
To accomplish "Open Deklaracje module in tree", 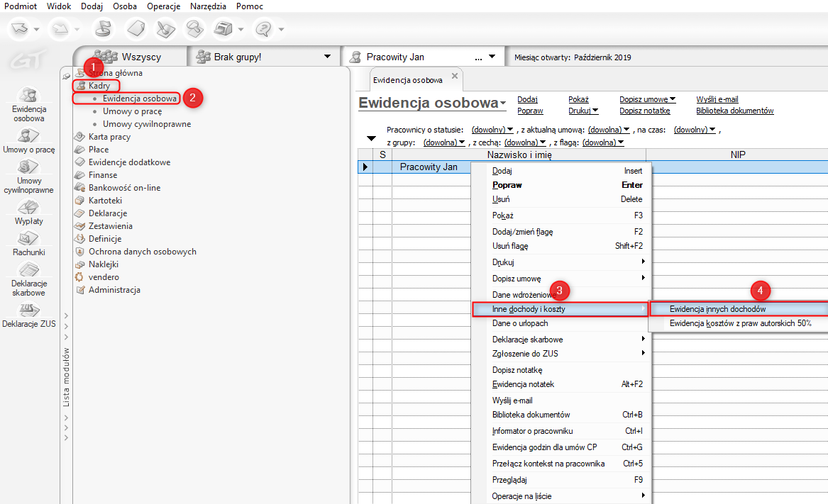I will pyautogui.click(x=108, y=213).
